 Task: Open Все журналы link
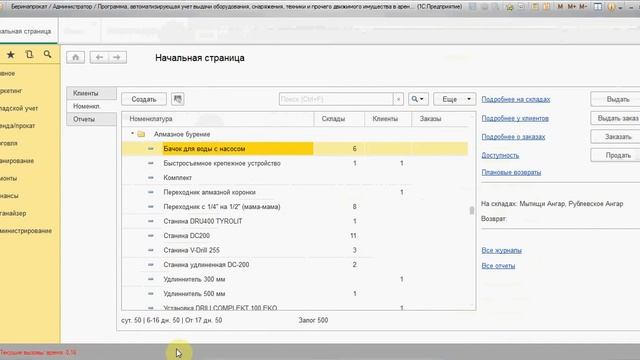502,250
